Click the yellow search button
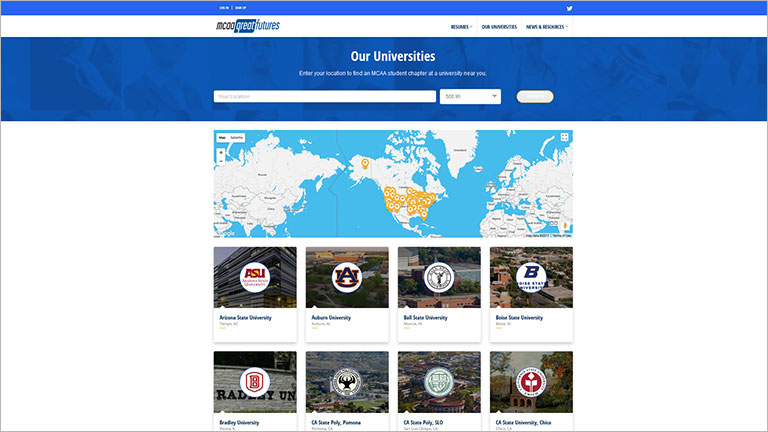 (x=535, y=96)
